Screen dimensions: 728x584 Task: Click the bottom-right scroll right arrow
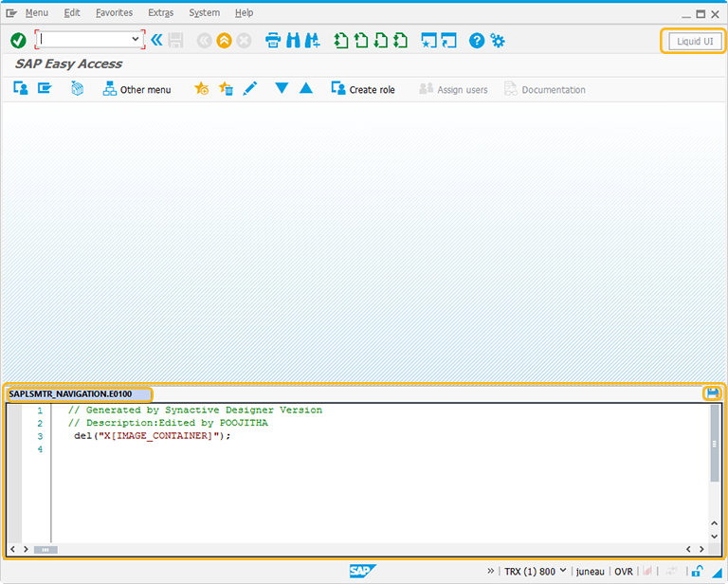(701, 549)
